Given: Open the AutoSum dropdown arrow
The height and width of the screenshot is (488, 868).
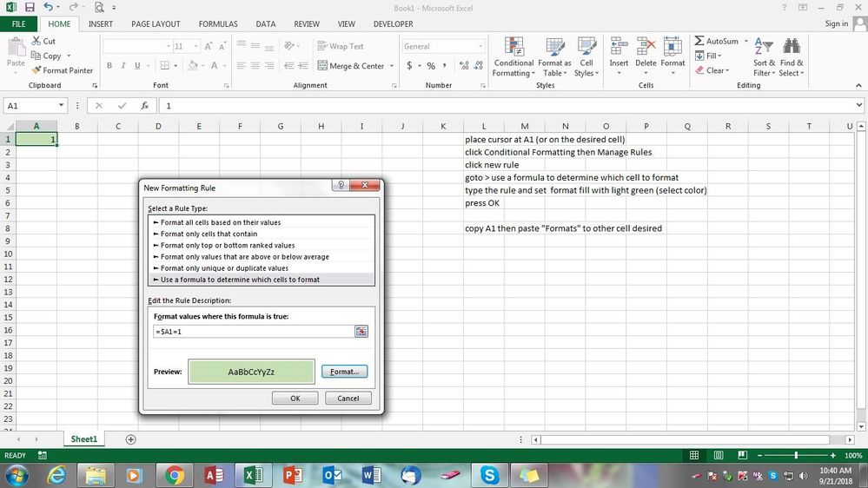Looking at the screenshot, I should [x=745, y=41].
